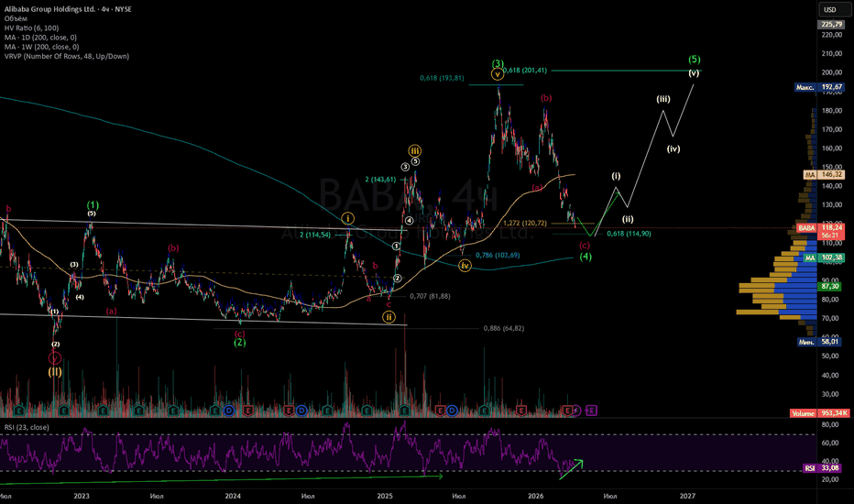The image size is (854, 504).
Task: Select the orange circled iv label
Action: pos(465,266)
